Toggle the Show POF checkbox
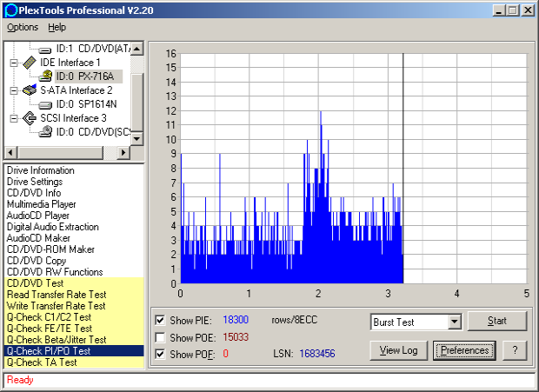539x392 pixels. [160, 354]
